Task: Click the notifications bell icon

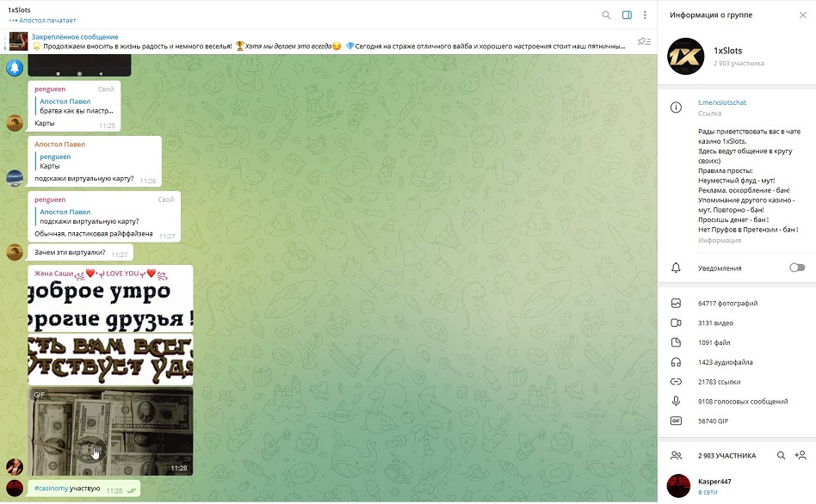Action: point(676,267)
